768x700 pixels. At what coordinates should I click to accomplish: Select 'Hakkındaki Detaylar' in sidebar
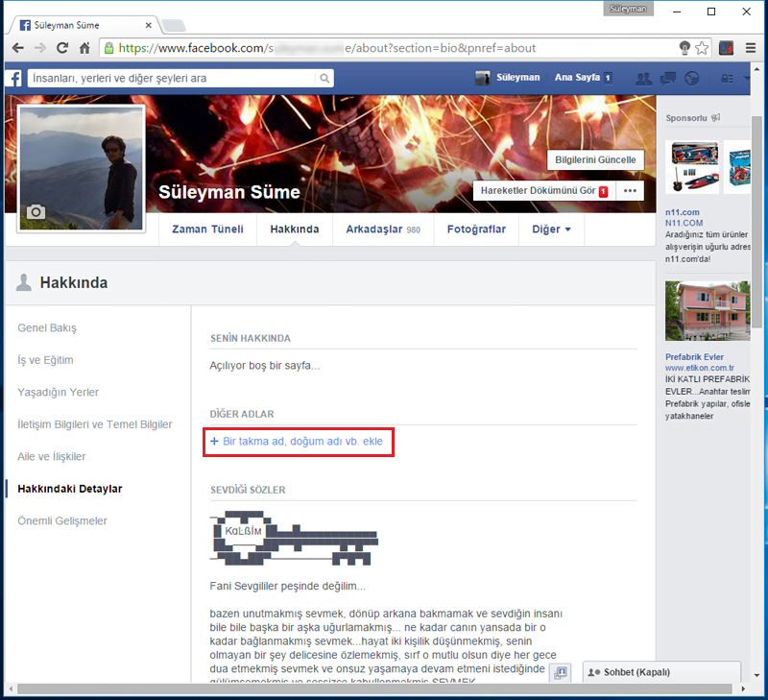(x=71, y=489)
